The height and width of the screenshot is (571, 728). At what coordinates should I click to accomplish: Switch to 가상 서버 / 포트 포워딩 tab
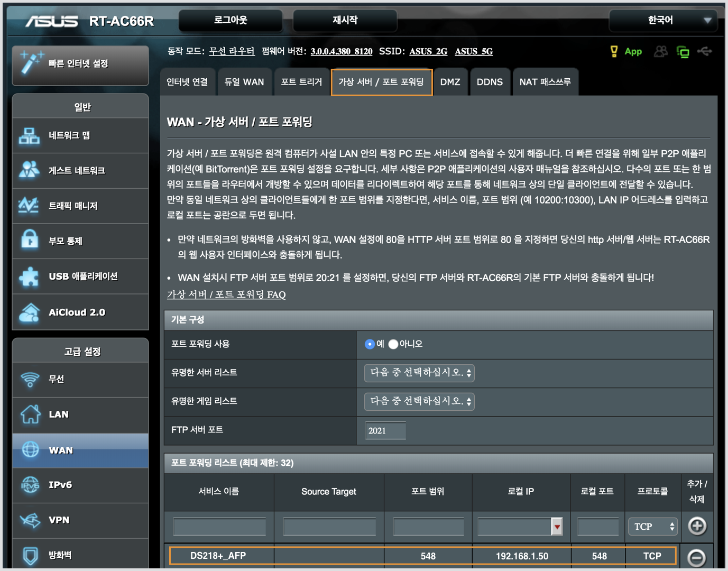coord(381,82)
